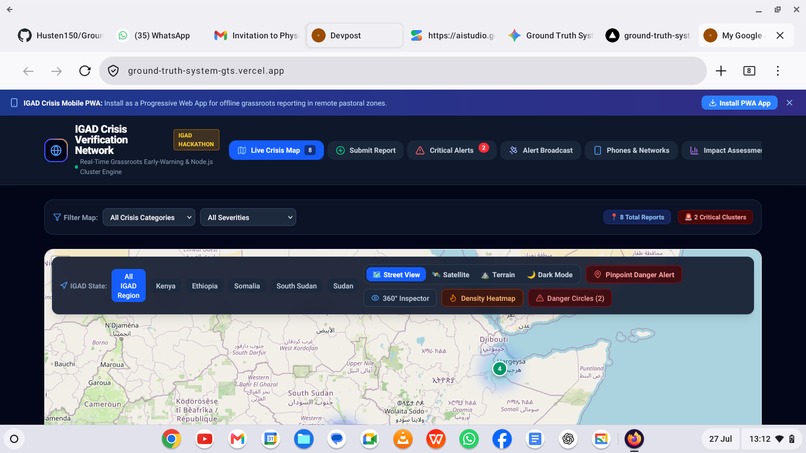Image resolution: width=806 pixels, height=453 pixels.
Task: Click the browser address bar
Action: 402,70
